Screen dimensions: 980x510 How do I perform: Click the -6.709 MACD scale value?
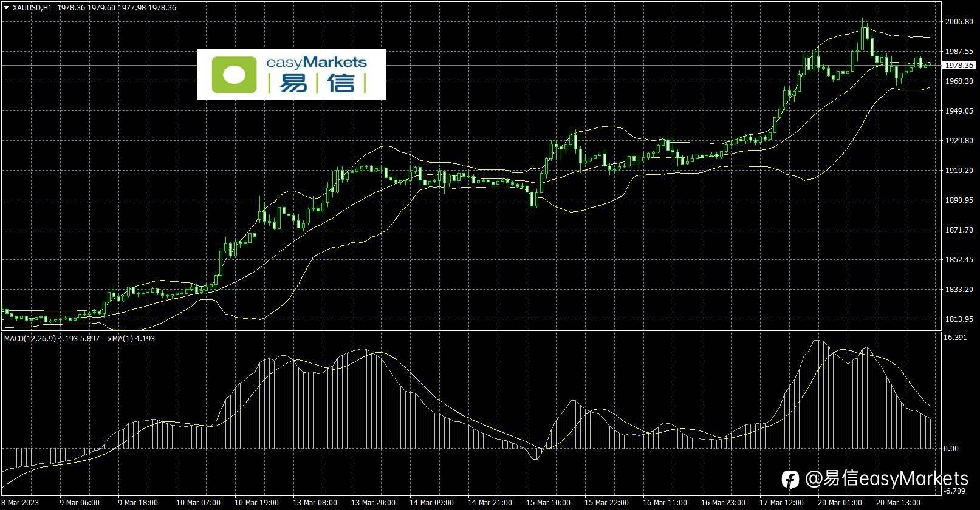click(x=955, y=491)
